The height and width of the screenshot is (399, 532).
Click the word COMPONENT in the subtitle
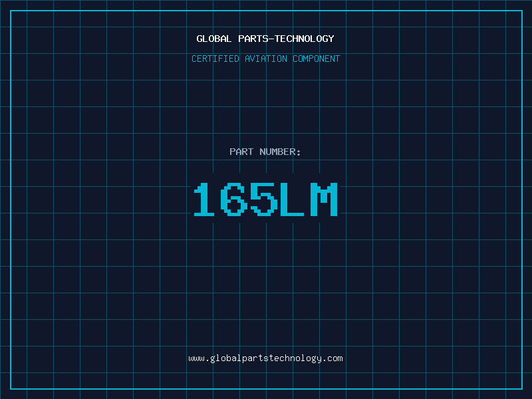[317, 59]
